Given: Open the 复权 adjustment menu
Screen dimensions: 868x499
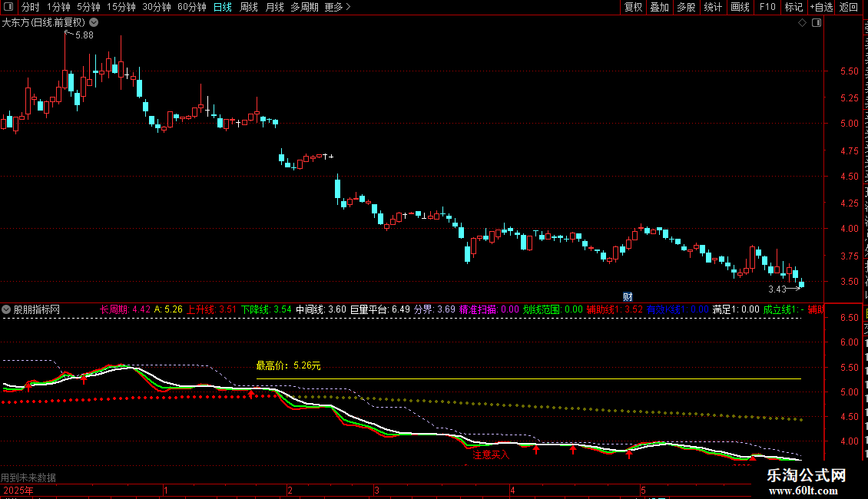Looking at the screenshot, I should 633,7.
